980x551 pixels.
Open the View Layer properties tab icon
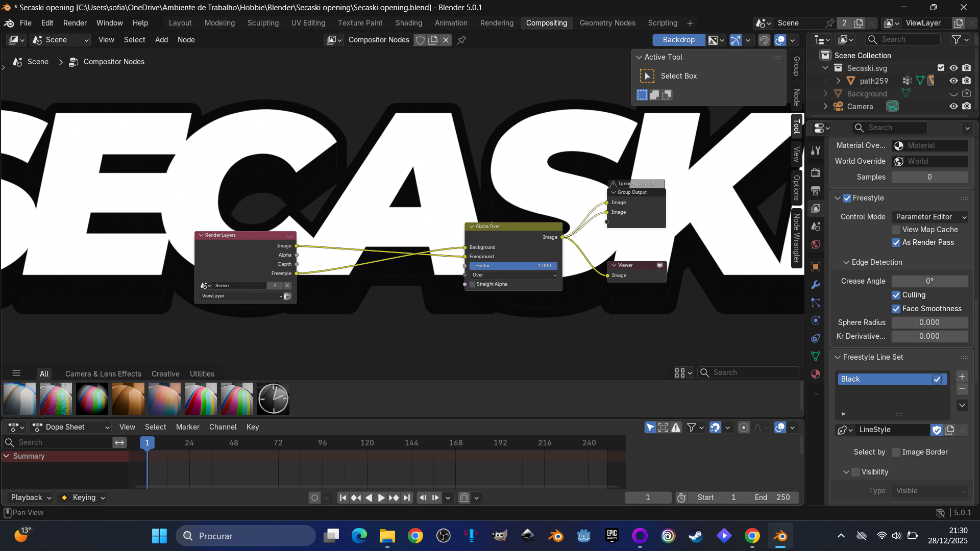pos(816,209)
